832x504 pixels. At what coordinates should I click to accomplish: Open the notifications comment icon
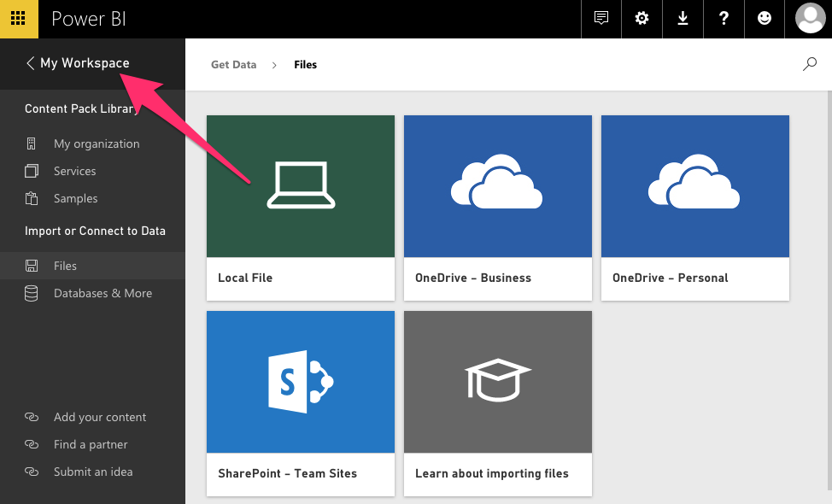[x=601, y=18]
